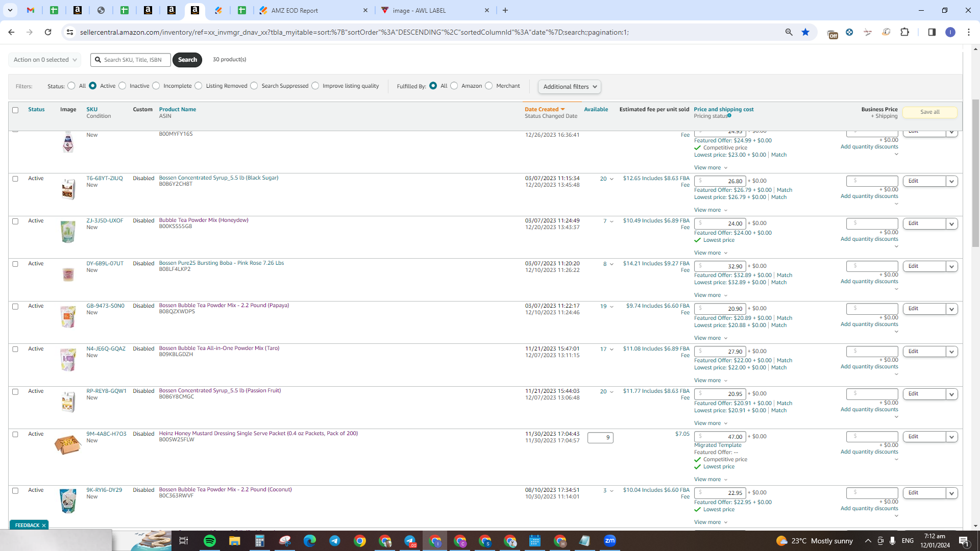Open Edit dropdown arrow for Taro row

click(951, 352)
